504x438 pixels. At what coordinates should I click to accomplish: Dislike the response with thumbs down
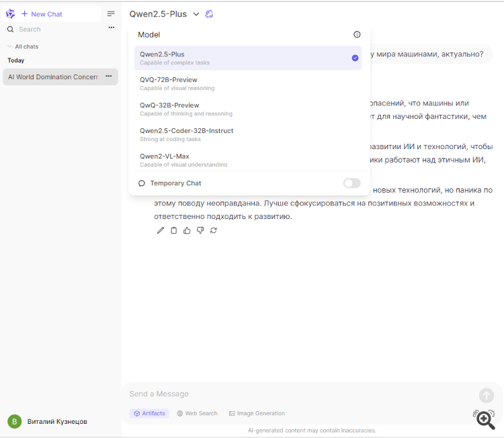pyautogui.click(x=200, y=230)
